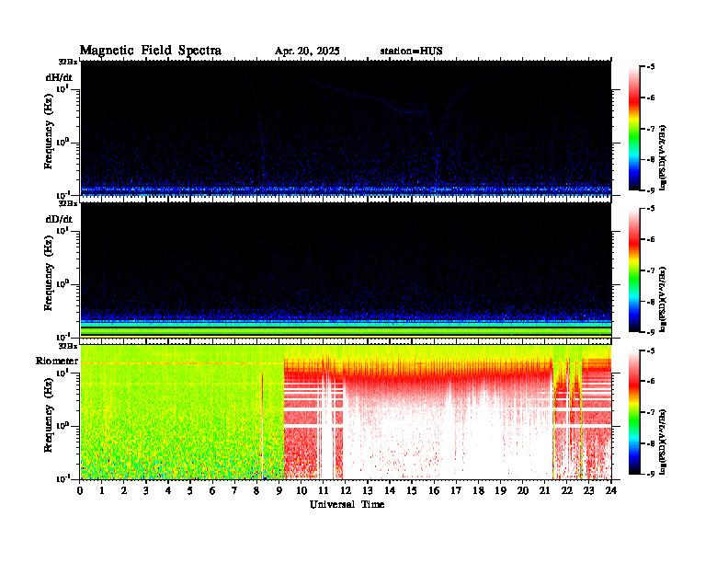Click the 10^0 frequency tick of dH/dt panel

[63, 143]
